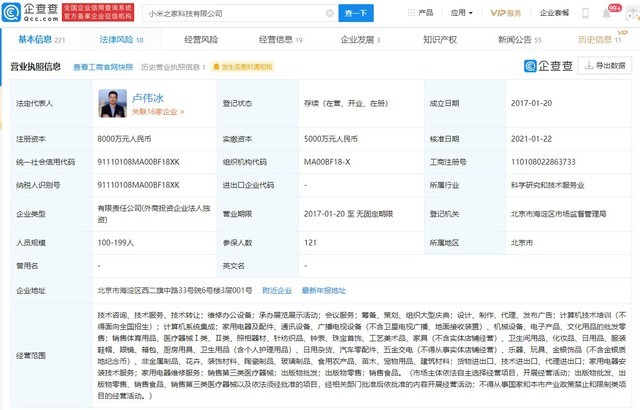Image resolution: width=640 pixels, height=410 pixels.
Task: Select insured count 121
Action: click(310, 243)
